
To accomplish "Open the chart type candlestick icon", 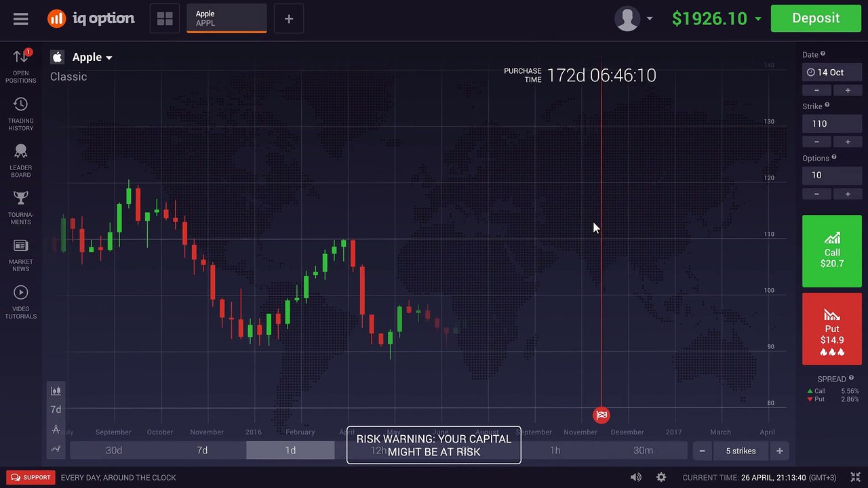I will click(x=56, y=390).
